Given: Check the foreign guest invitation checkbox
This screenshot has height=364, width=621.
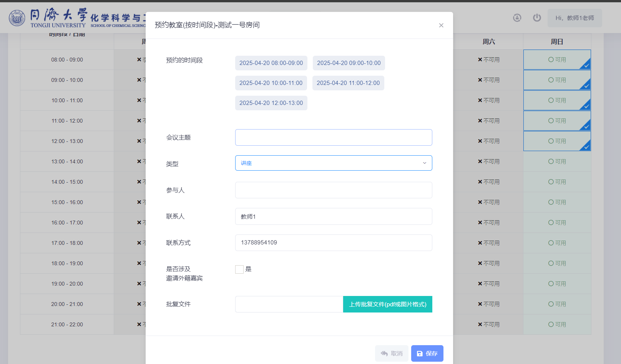Looking at the screenshot, I should [239, 269].
